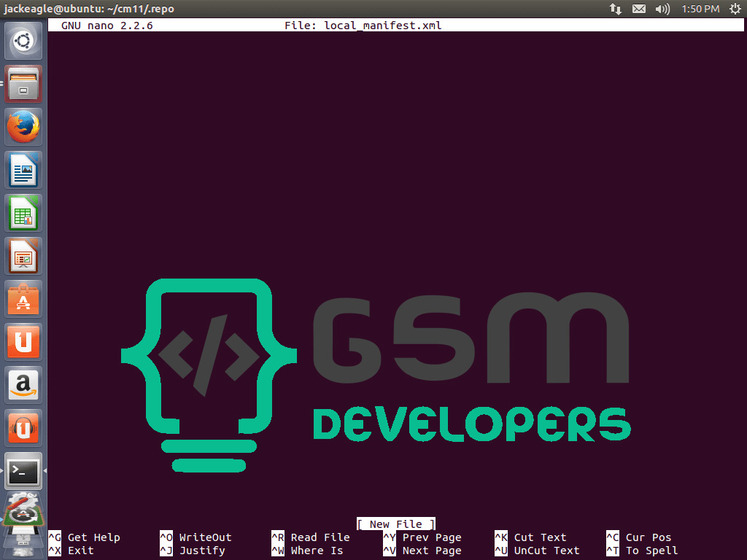Click the 1:50 PM clock
Screen dimensions: 747x560
[x=700, y=9]
